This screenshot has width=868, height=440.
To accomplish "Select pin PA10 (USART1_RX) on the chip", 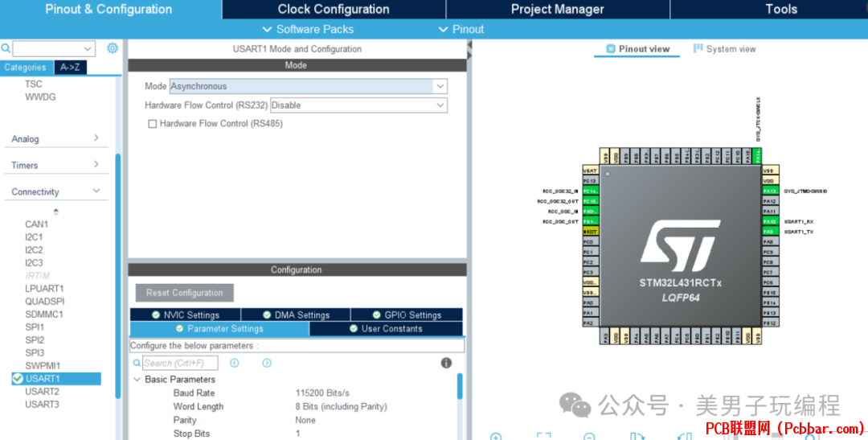I will tap(770, 221).
